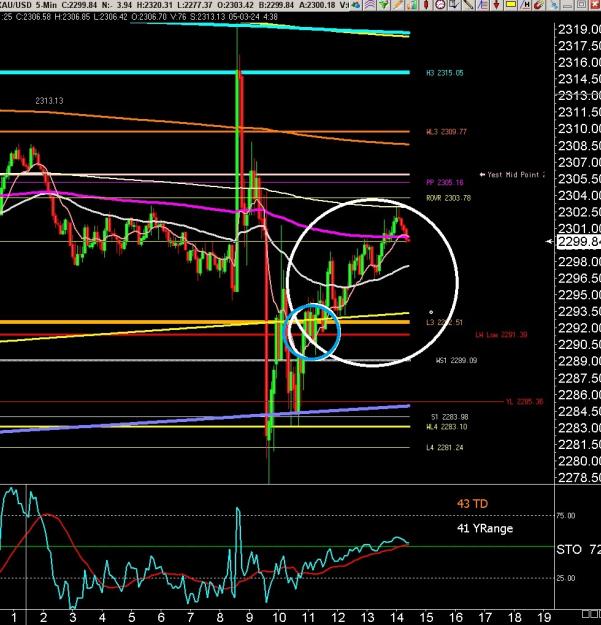Click the WL4 2283.10 level label
This screenshot has width=601, height=625.
click(x=446, y=427)
